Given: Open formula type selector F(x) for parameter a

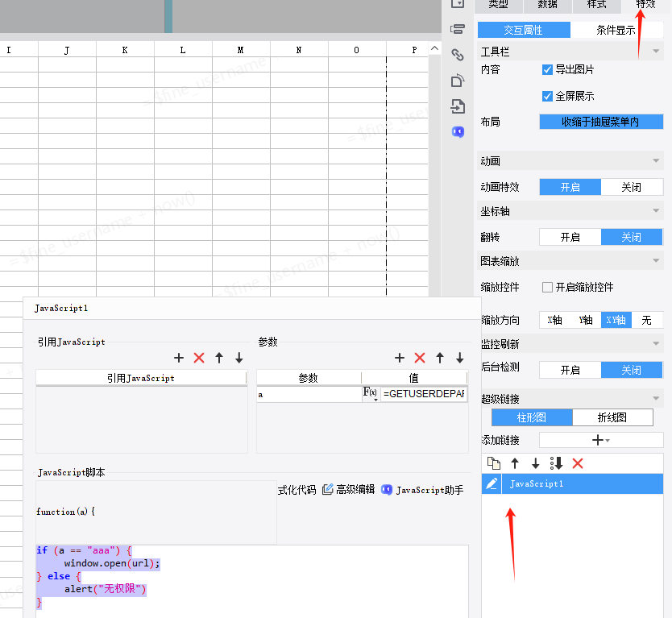Looking at the screenshot, I should [371, 393].
